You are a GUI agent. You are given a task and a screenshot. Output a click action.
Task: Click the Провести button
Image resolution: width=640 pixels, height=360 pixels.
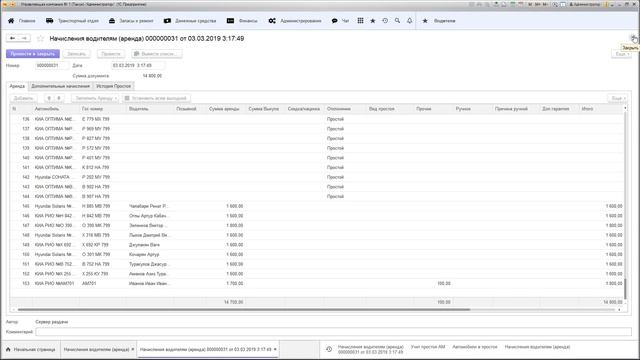pos(111,54)
